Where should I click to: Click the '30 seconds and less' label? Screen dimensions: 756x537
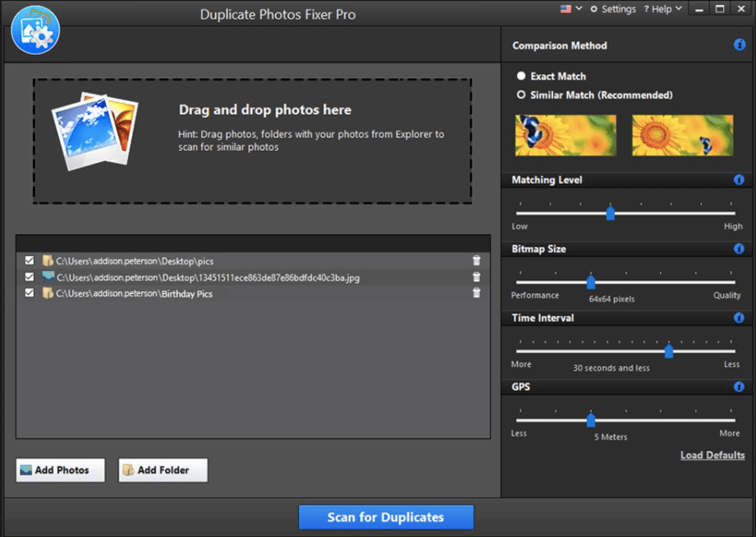click(x=611, y=368)
